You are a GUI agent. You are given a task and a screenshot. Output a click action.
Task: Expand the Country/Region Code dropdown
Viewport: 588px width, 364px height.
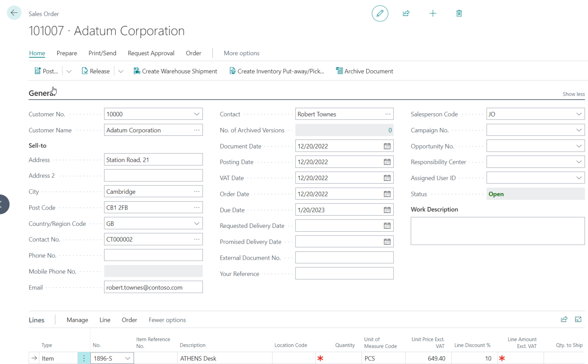pyautogui.click(x=197, y=223)
